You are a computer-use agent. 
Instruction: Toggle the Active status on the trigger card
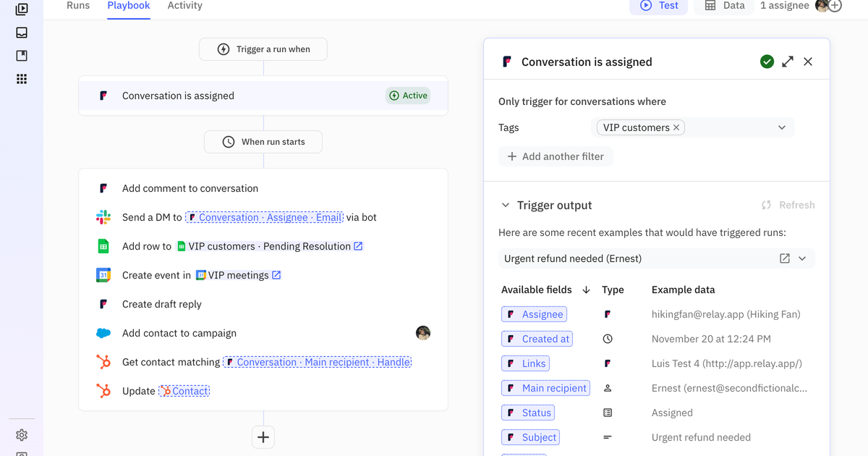point(408,95)
